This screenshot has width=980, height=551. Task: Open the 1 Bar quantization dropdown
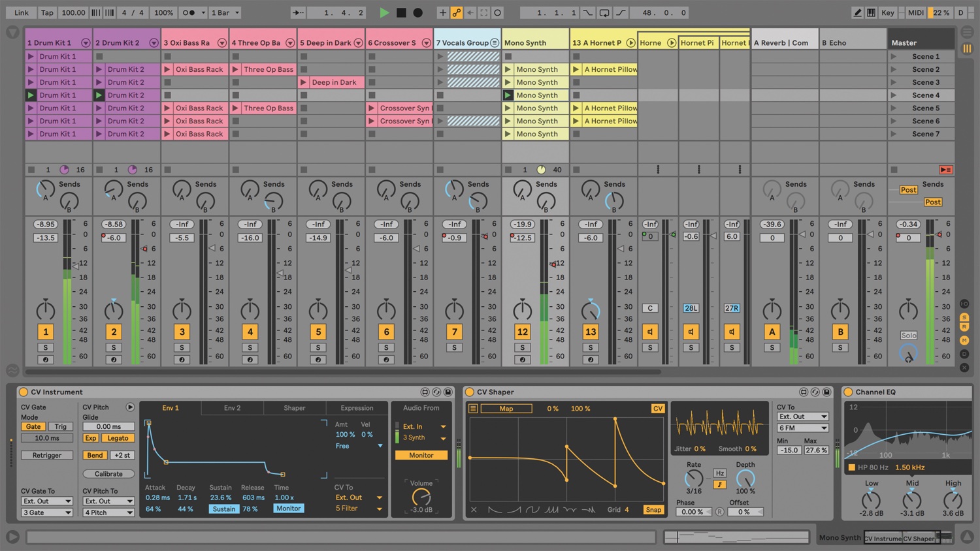click(x=225, y=12)
